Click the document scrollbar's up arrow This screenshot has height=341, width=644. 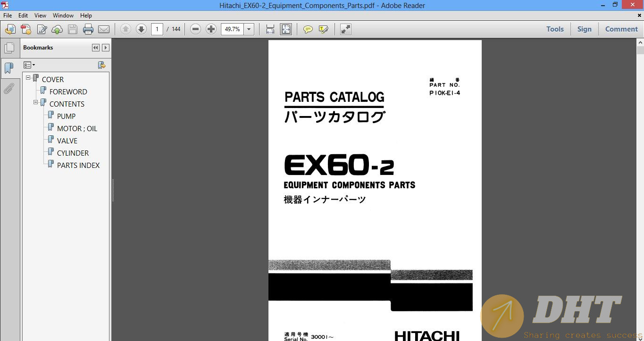pyautogui.click(x=640, y=42)
